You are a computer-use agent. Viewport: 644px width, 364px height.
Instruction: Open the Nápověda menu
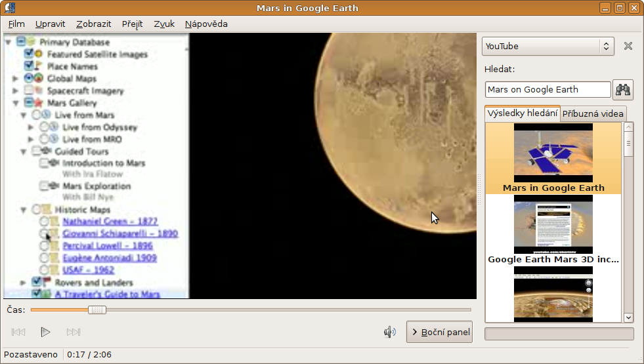pyautogui.click(x=206, y=24)
